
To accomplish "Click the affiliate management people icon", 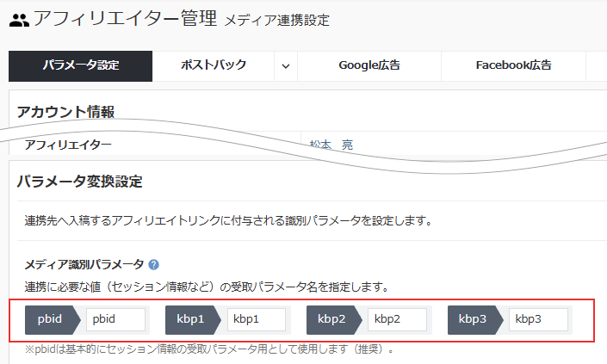I will pyautogui.click(x=19, y=19).
